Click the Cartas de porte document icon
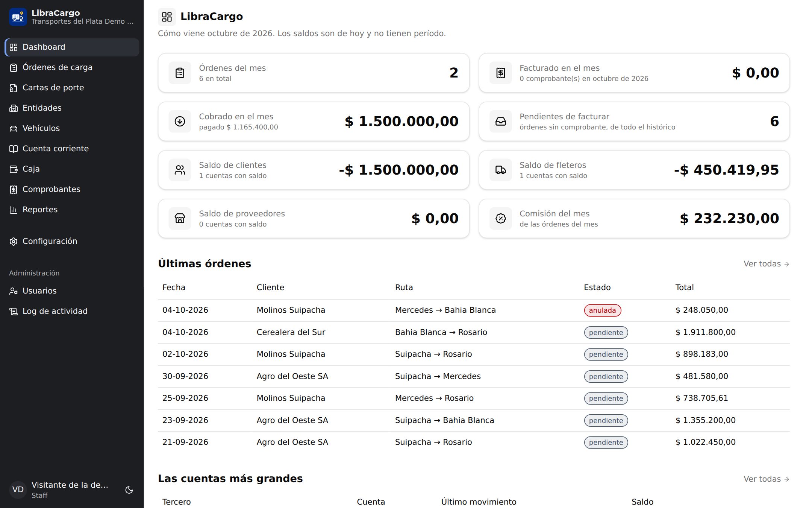812x508 pixels. pyautogui.click(x=14, y=88)
